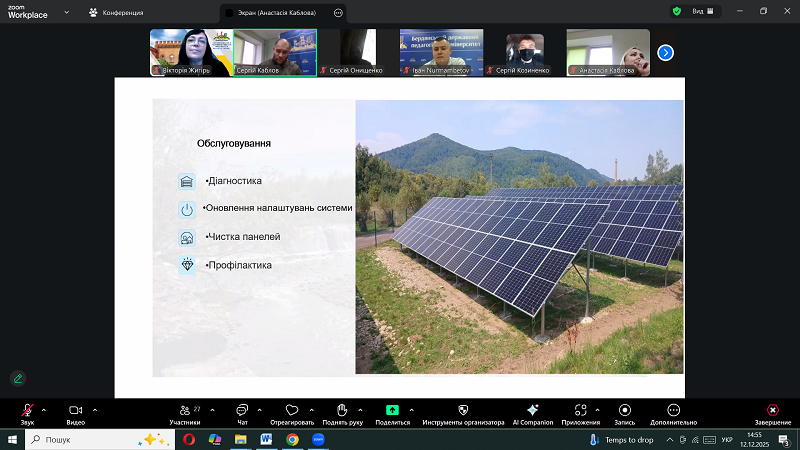Start recording with the Запись button
800x450 pixels.
[625, 410]
